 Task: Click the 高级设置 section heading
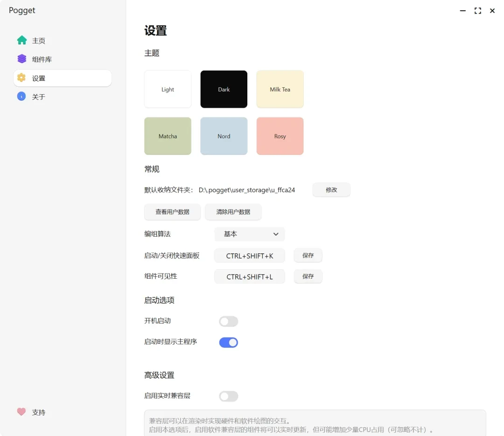tap(159, 375)
